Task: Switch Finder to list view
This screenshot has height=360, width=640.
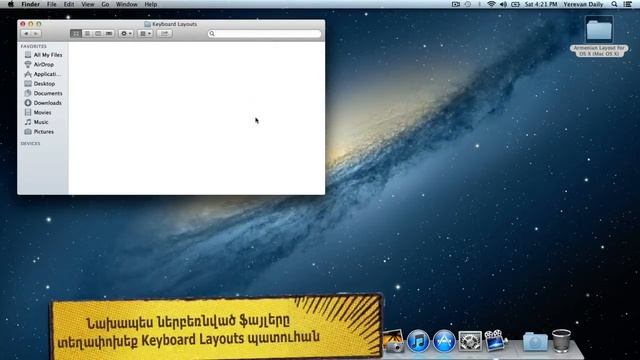Action: (x=87, y=33)
